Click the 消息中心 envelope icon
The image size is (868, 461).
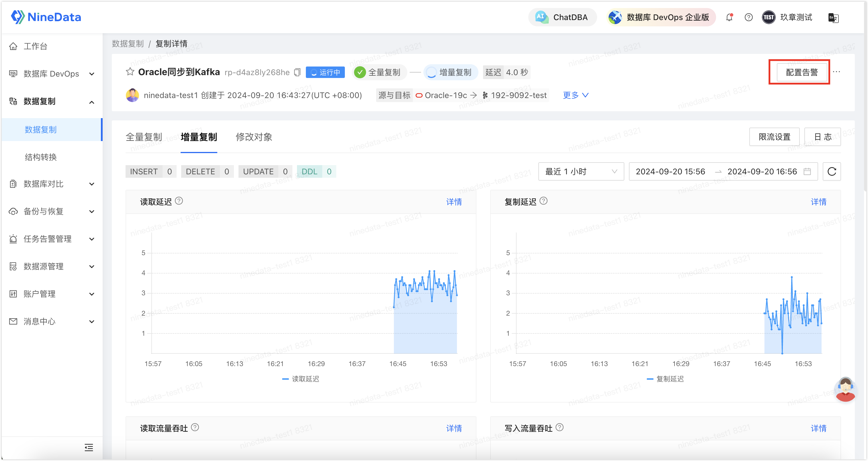13,321
